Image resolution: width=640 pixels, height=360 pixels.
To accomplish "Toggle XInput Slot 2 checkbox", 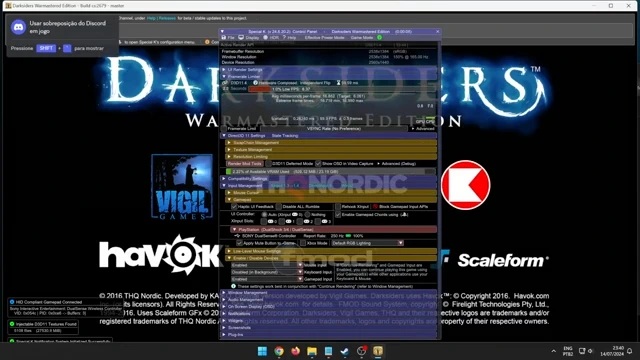I will [x=300, y=221].
